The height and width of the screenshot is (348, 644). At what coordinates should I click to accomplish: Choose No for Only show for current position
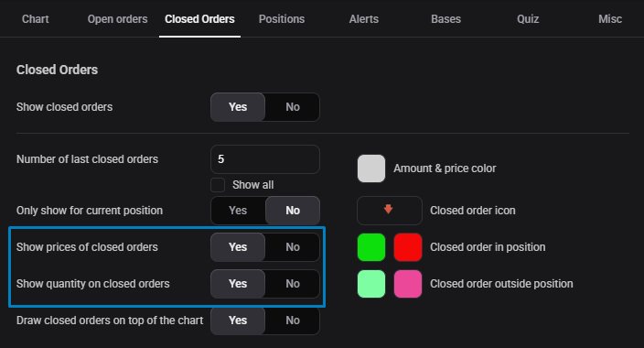pyautogui.click(x=293, y=211)
